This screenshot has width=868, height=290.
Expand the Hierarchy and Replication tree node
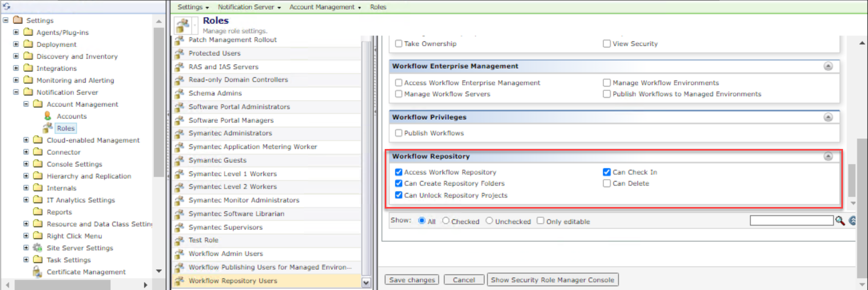click(x=26, y=176)
